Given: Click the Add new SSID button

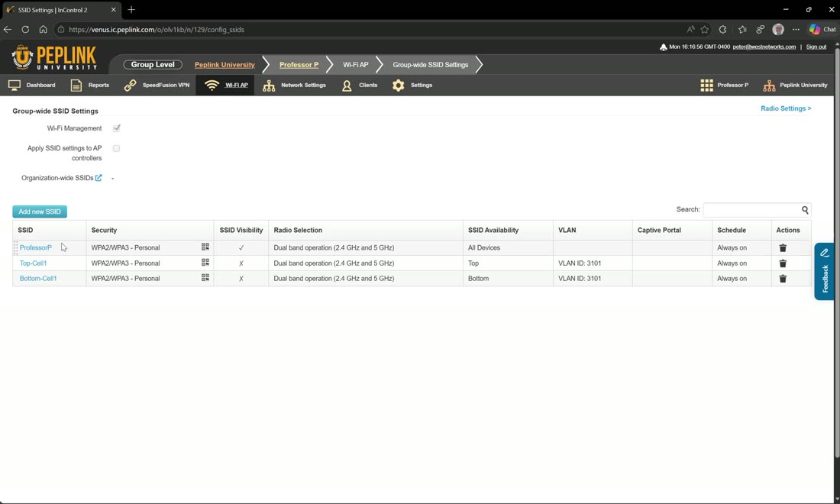Looking at the screenshot, I should tap(40, 212).
